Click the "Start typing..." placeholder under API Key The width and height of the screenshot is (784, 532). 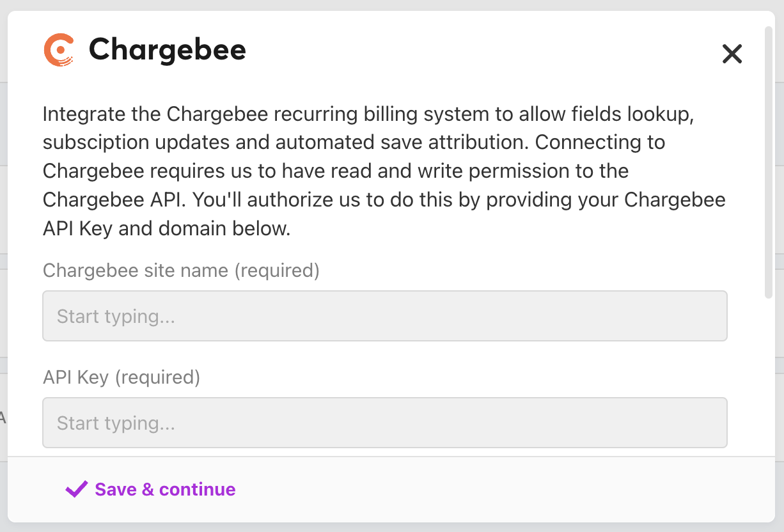pyautogui.click(x=116, y=423)
